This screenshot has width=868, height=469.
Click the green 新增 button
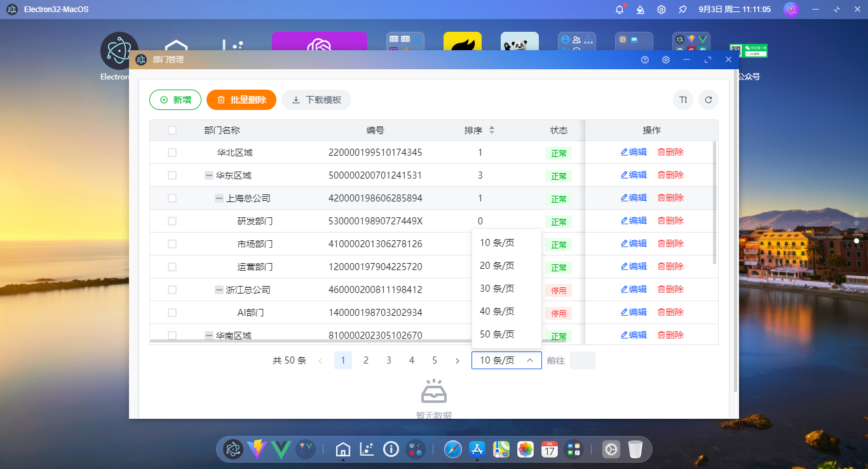tap(175, 100)
